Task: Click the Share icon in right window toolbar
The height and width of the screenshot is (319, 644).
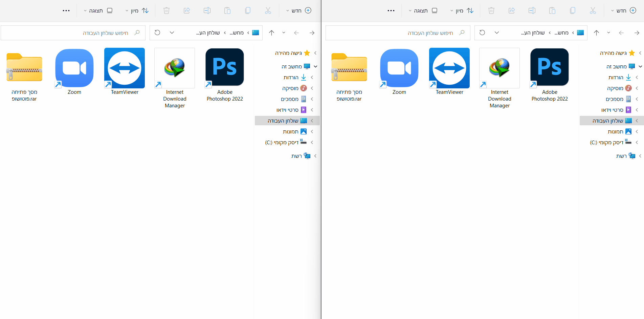Action: [511, 10]
